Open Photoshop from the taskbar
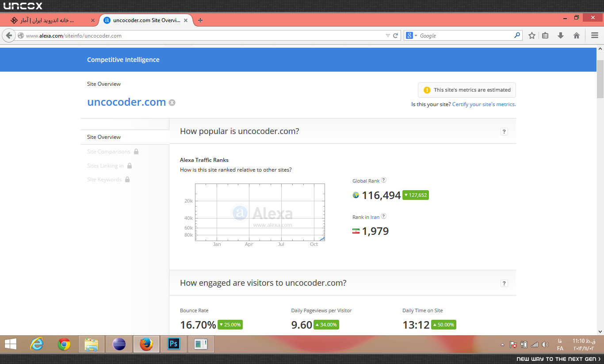 (x=174, y=344)
